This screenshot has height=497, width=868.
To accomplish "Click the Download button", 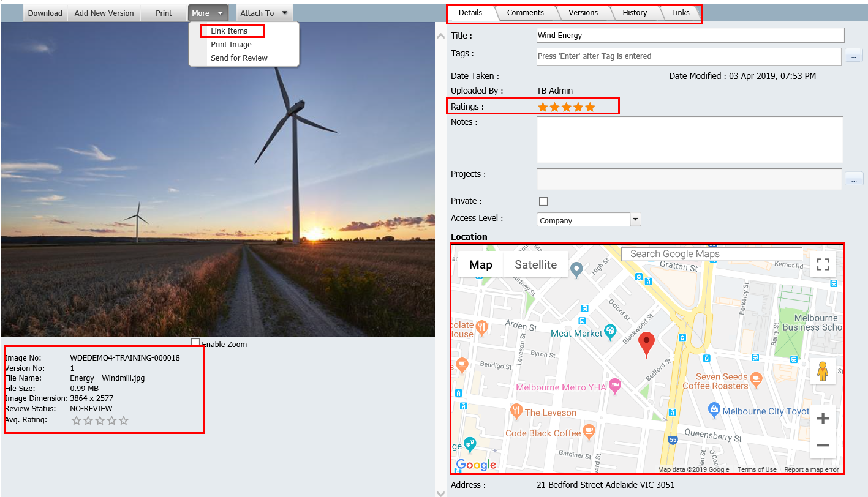I will pyautogui.click(x=45, y=13).
